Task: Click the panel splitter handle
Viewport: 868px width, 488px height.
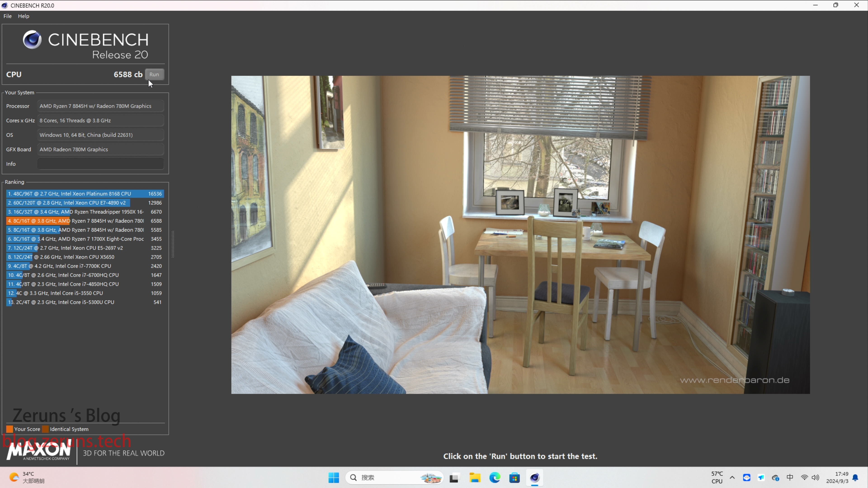Action: pyautogui.click(x=173, y=244)
